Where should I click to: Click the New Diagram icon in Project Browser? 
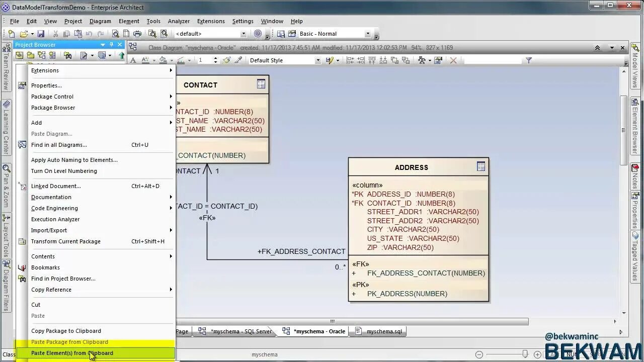pyautogui.click(x=42, y=55)
